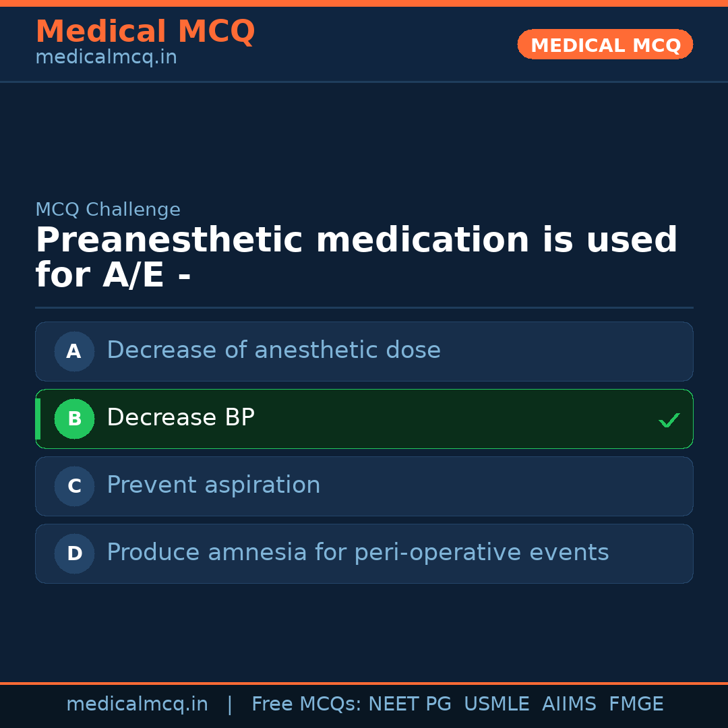The height and width of the screenshot is (728, 728).
Task: Click the green checkmark icon
Action: [x=669, y=420]
